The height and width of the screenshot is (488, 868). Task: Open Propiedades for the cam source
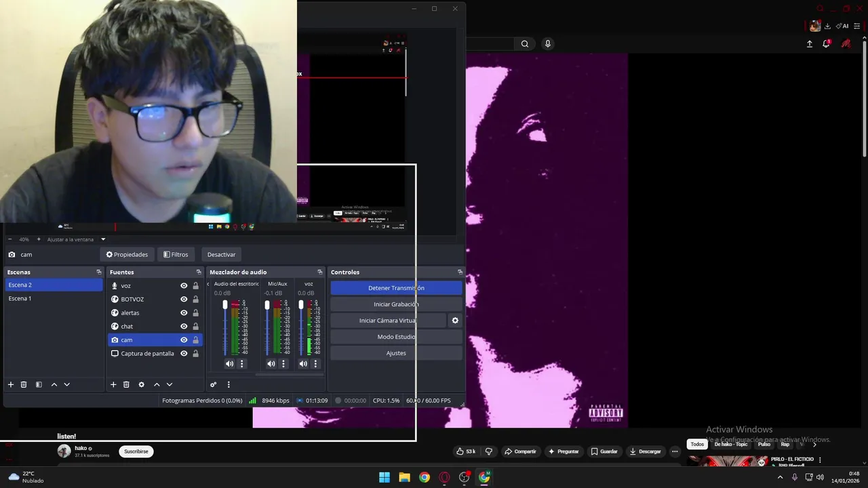127,255
